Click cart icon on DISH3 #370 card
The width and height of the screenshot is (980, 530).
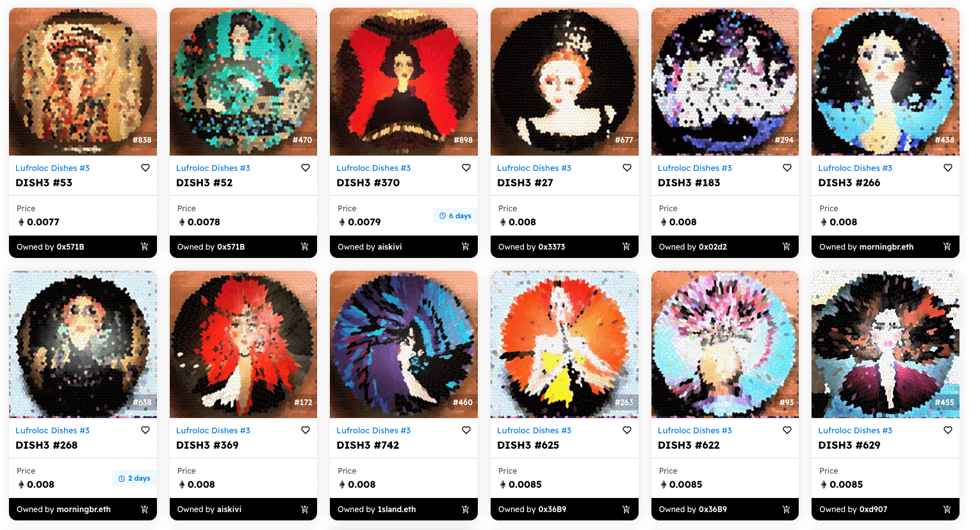tap(466, 246)
